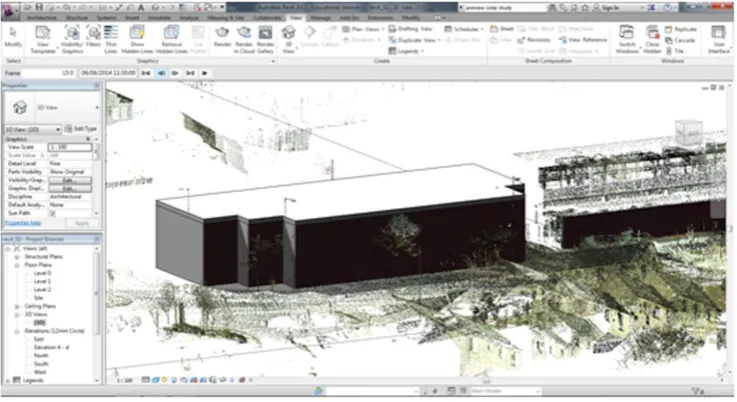Viewport: 737px width, 402px height.
Task: Open Visibility/Graphics overrides
Action: [x=72, y=39]
